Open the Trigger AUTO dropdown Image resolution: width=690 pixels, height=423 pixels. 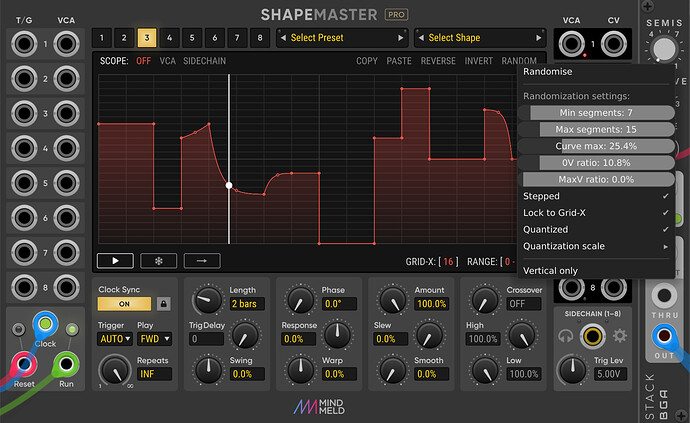pyautogui.click(x=115, y=339)
